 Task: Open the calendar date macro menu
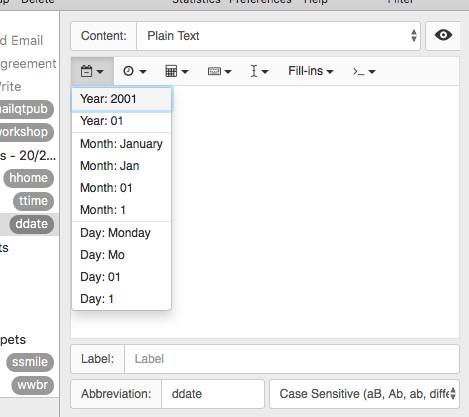(x=92, y=71)
